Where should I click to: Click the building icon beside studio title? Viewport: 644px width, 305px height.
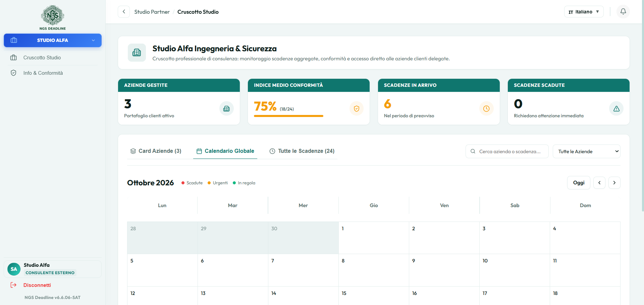click(137, 53)
